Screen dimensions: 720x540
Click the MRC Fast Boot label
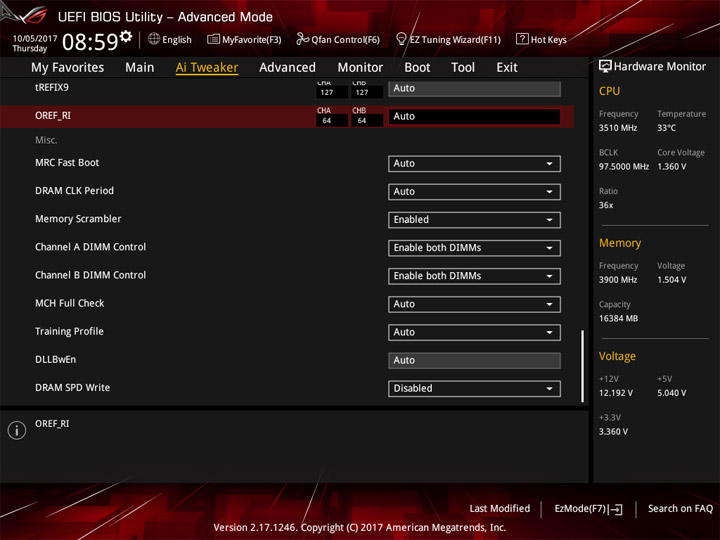(x=67, y=163)
